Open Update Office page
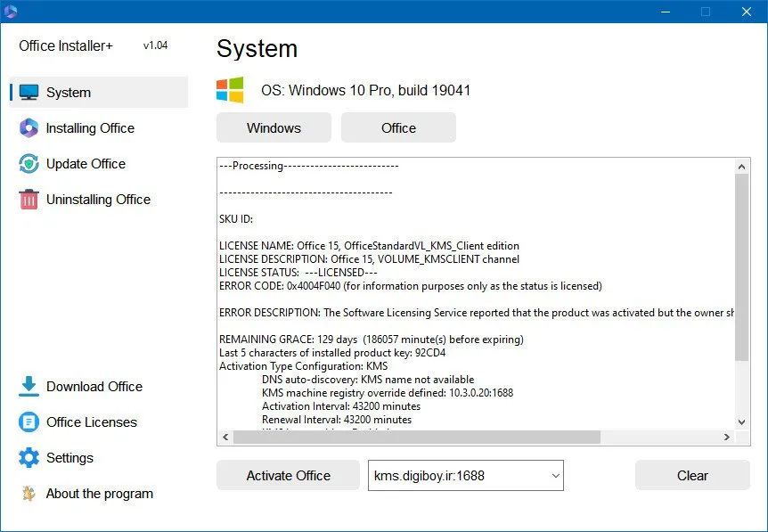Screen dimensions: 768x532 point(86,164)
